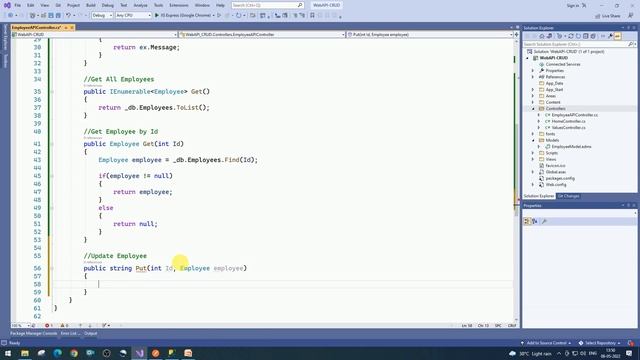
Task: Click the Property Pages wrench icon in Properties
Action: 544,221
